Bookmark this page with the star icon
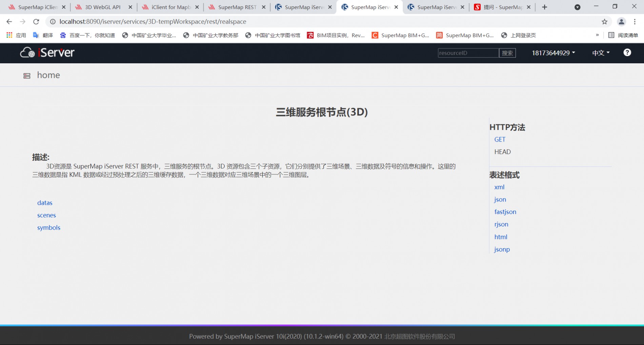The width and height of the screenshot is (644, 345). [x=604, y=22]
